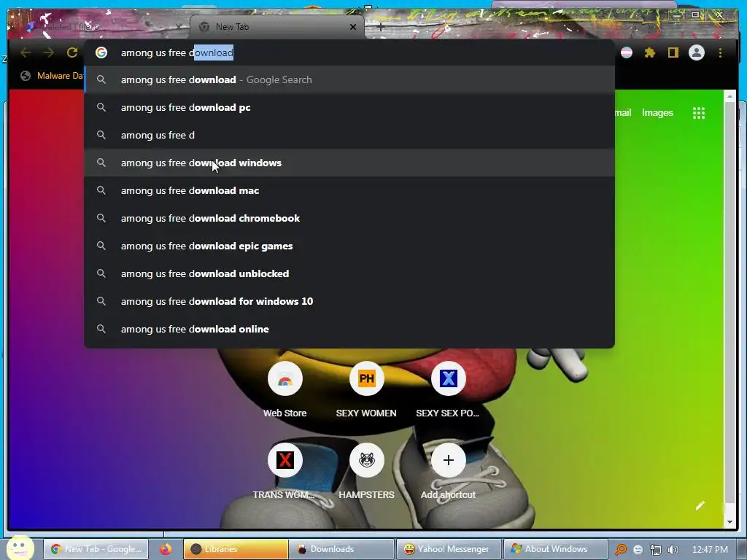Viewport: 747px width, 560px height.
Task: Choose suggestion 'among us free d'
Action: pyautogui.click(x=349, y=135)
